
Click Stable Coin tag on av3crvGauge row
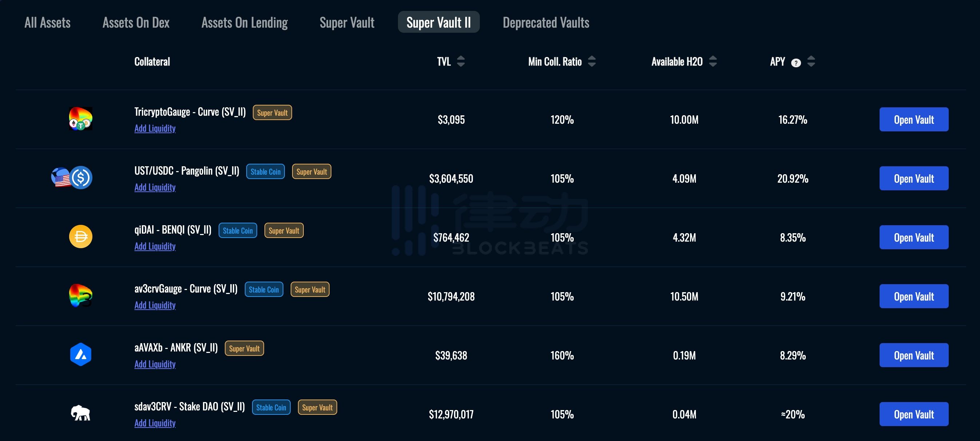coord(264,290)
